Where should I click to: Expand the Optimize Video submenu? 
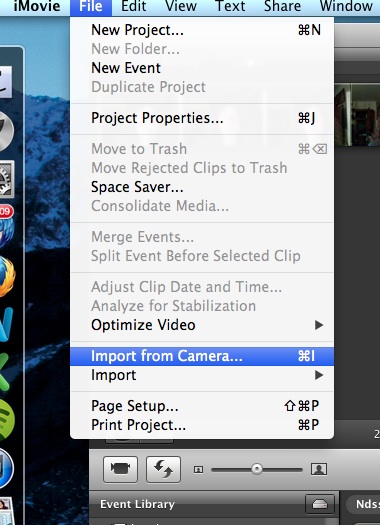tap(202, 325)
